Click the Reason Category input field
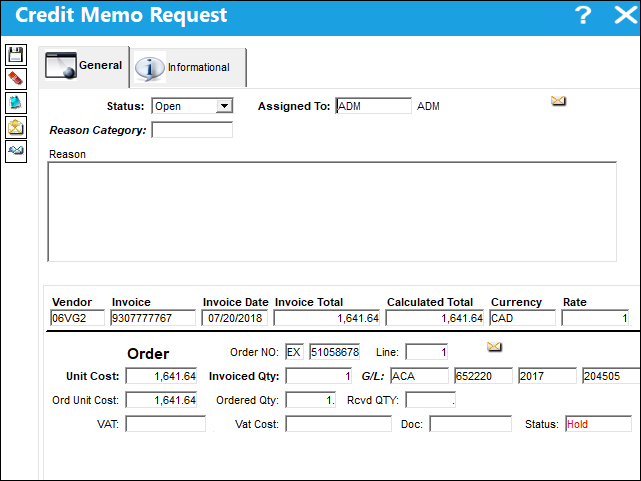The height and width of the screenshot is (481, 641). click(192, 130)
